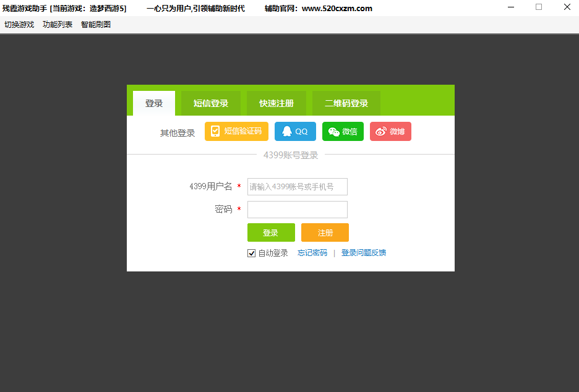Log in with QQ
The image size is (579, 392).
[296, 132]
